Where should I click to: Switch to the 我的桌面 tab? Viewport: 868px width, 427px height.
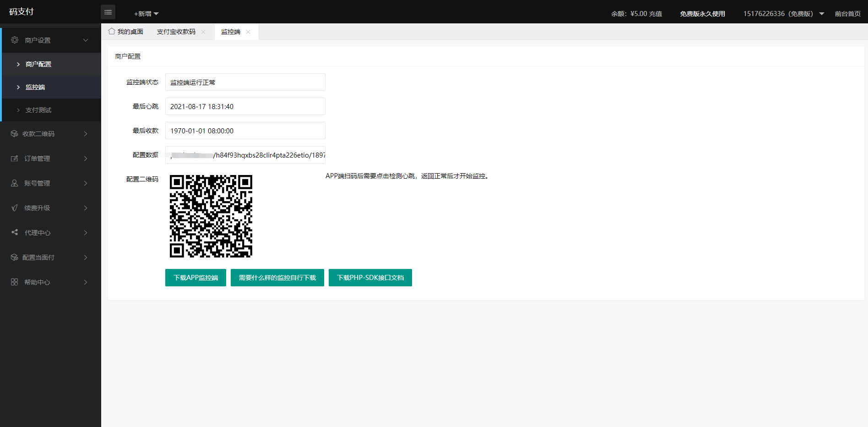(x=126, y=32)
